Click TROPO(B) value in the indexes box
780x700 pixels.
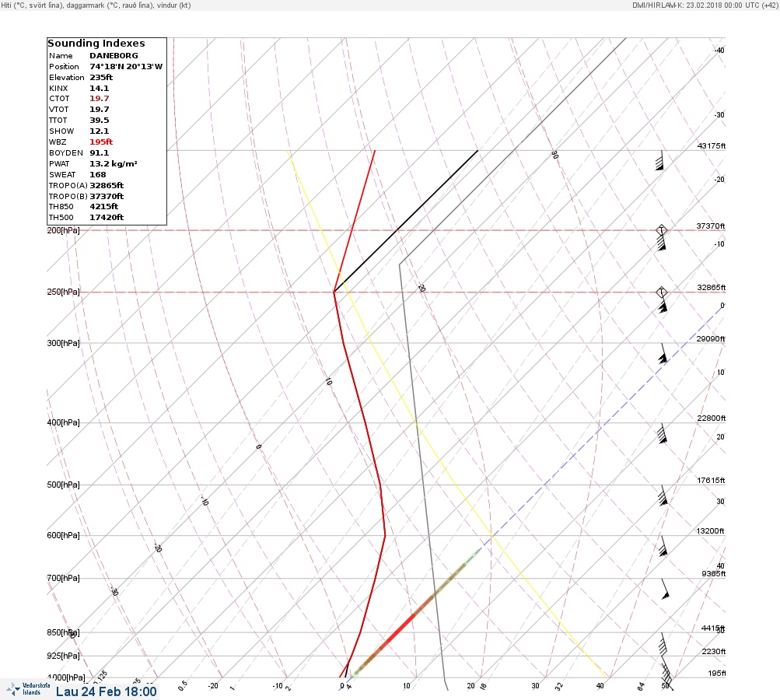(x=107, y=197)
